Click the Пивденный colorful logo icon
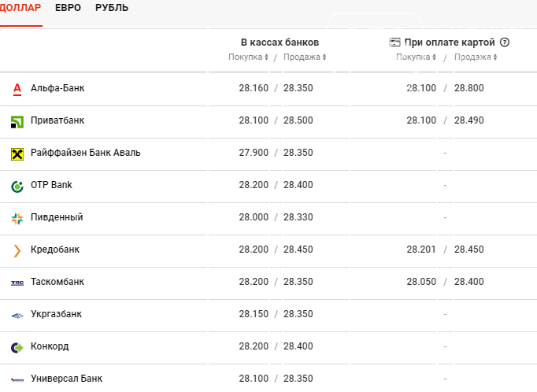This screenshot has width=537, height=392. point(17,219)
